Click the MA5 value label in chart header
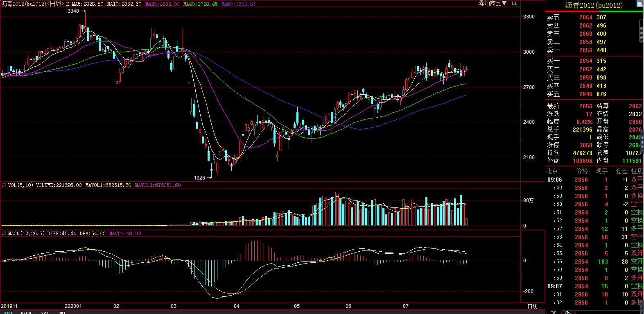This screenshot has height=314, width=644. point(87,4)
